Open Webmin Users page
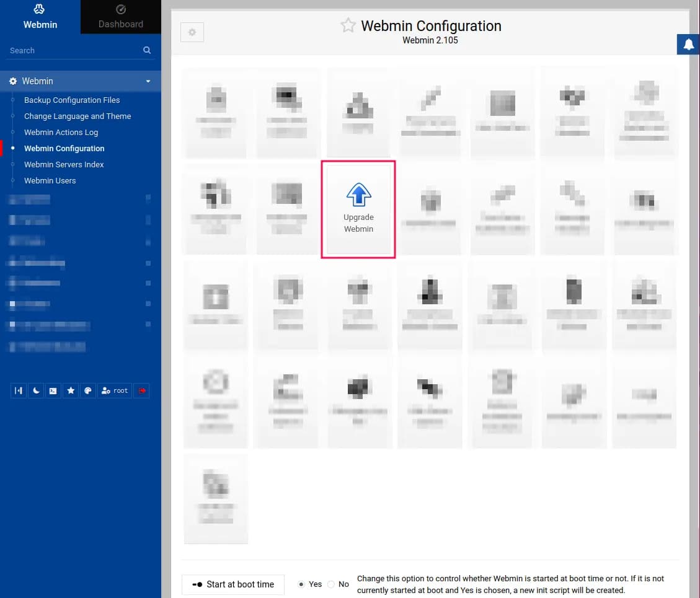 tap(50, 180)
